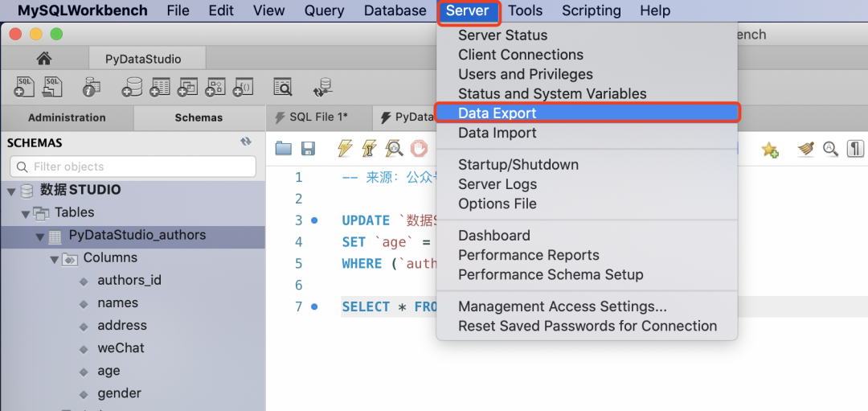Image resolution: width=868 pixels, height=411 pixels.
Task: Reconnect to DBMS toolbar icon
Action: 322,87
